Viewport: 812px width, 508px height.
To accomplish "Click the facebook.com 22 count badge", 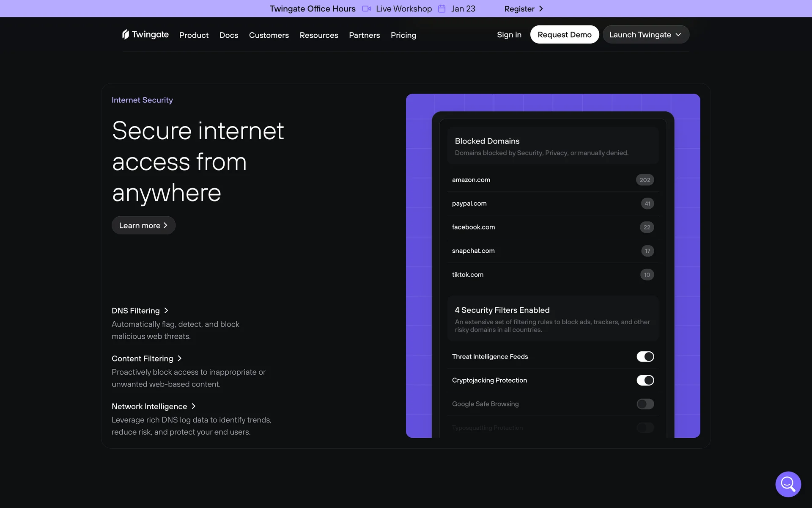I will pyautogui.click(x=647, y=227).
